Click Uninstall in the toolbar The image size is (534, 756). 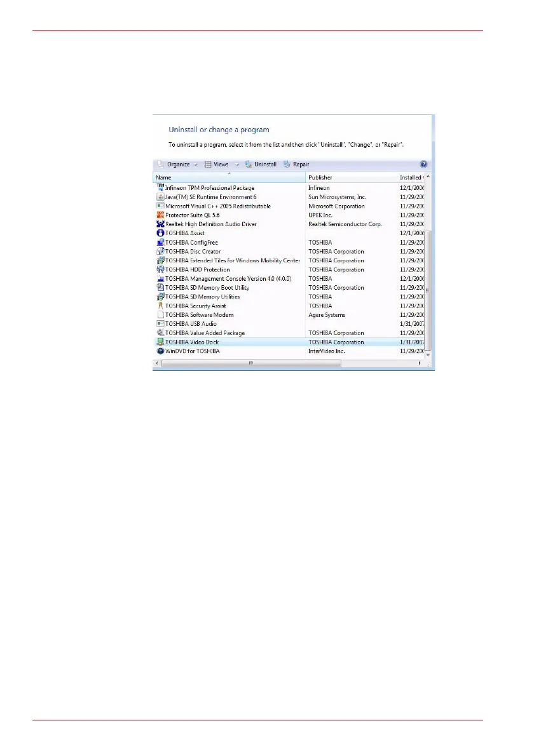click(x=261, y=165)
